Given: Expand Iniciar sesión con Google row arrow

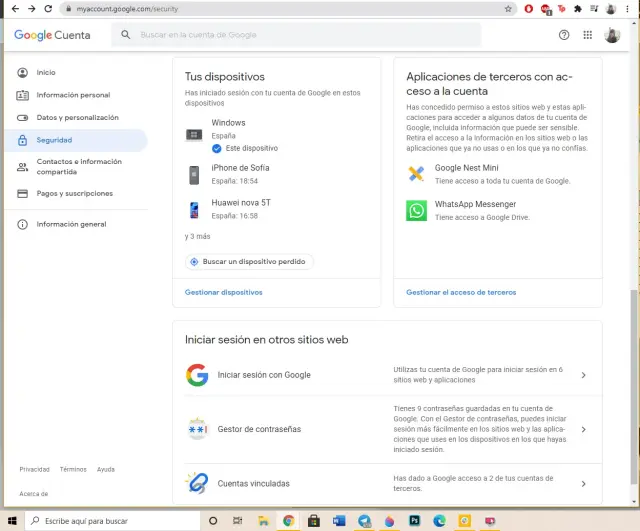Looking at the screenshot, I should 583,375.
